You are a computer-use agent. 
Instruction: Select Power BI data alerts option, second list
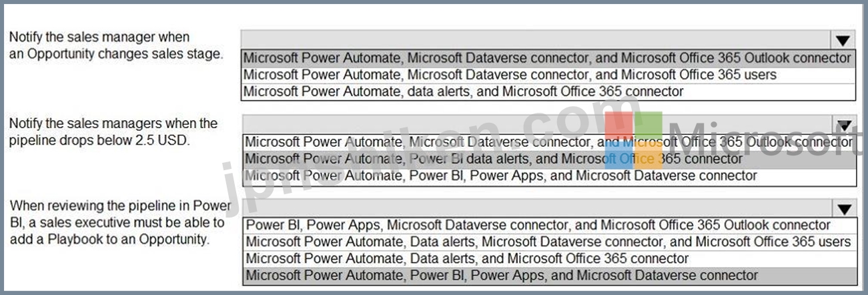click(548, 159)
